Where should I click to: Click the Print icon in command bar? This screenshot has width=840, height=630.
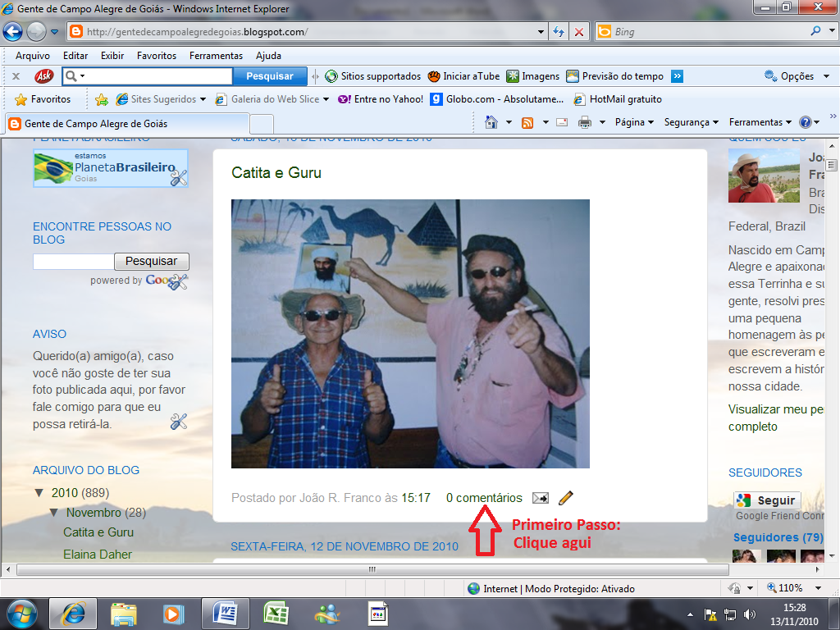[584, 123]
